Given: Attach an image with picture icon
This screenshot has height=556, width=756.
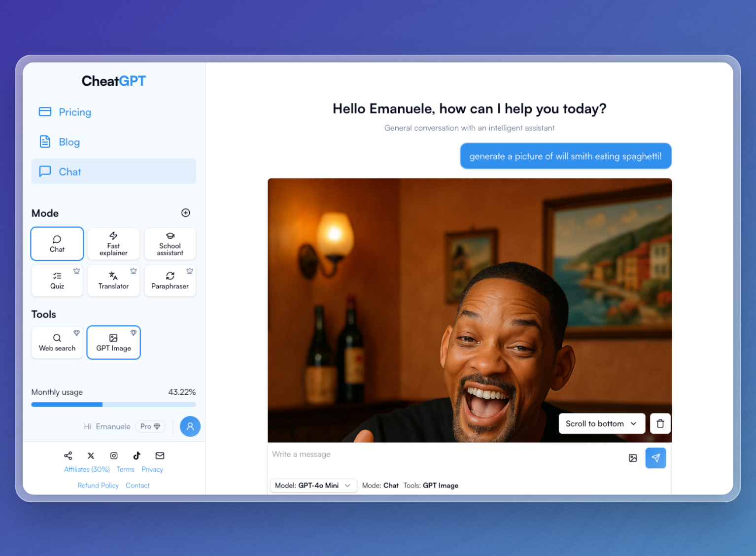Looking at the screenshot, I should (x=633, y=458).
